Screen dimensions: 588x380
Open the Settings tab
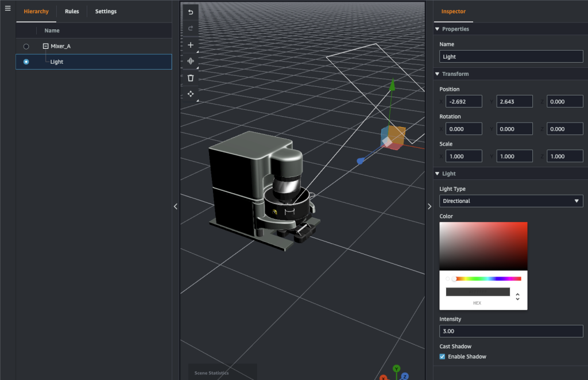coord(106,11)
